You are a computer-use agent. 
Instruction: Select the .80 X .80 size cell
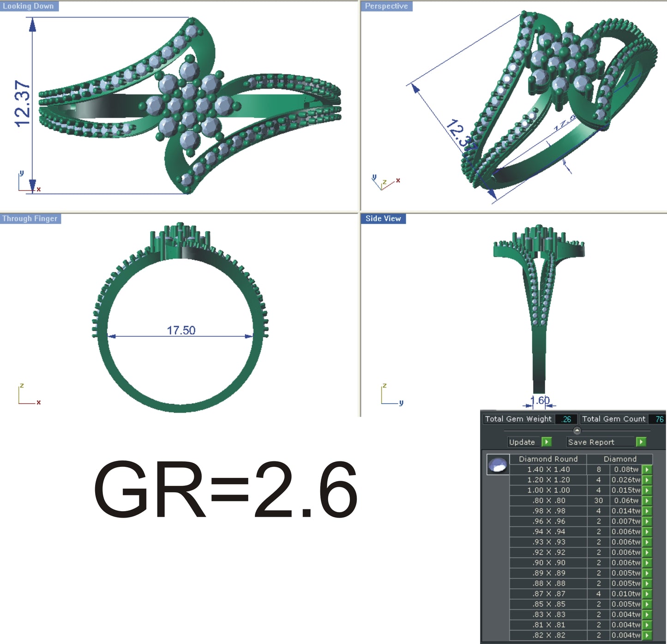[x=548, y=501]
